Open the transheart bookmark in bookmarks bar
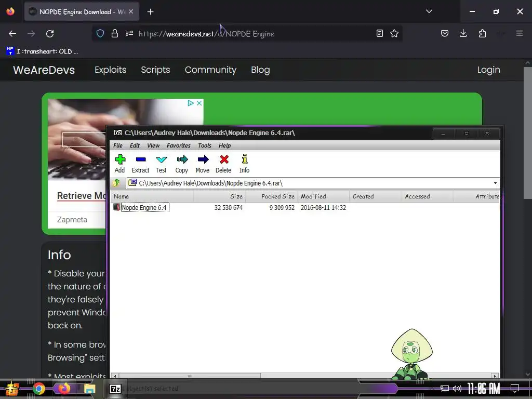 pyautogui.click(x=43, y=51)
